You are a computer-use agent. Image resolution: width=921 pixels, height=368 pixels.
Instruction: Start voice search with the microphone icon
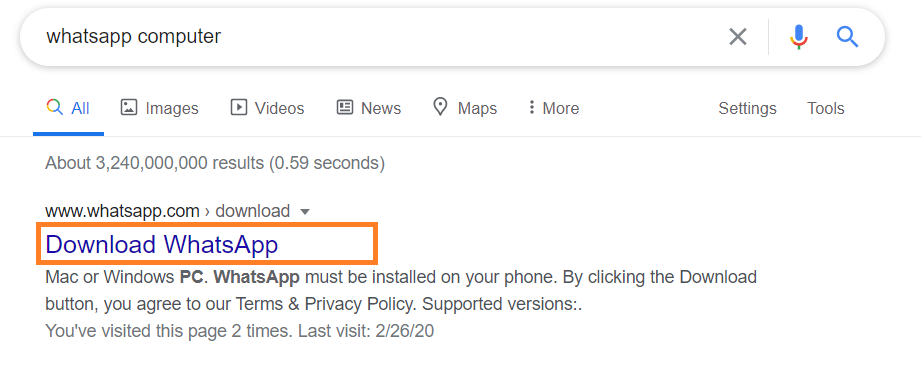click(x=799, y=37)
